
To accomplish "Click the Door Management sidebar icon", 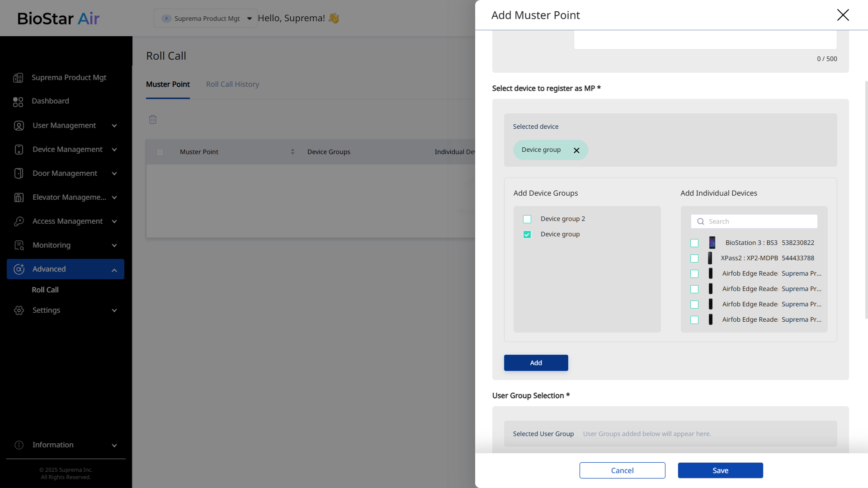I will pyautogui.click(x=19, y=174).
